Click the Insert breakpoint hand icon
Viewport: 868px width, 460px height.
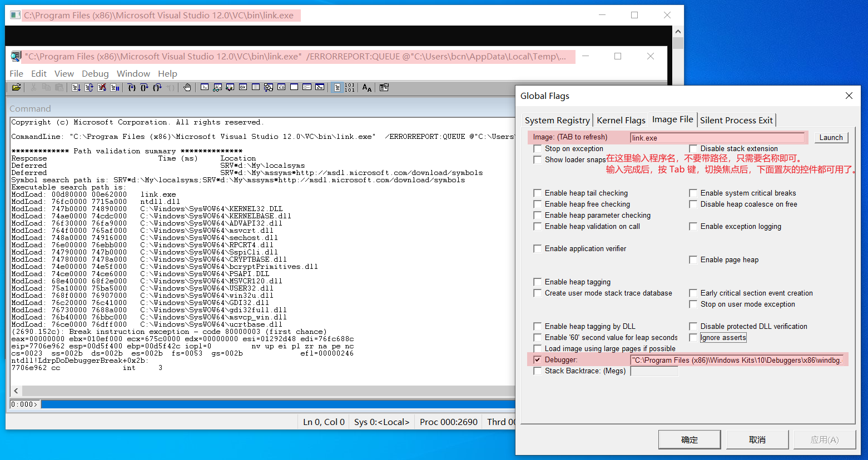(x=186, y=87)
